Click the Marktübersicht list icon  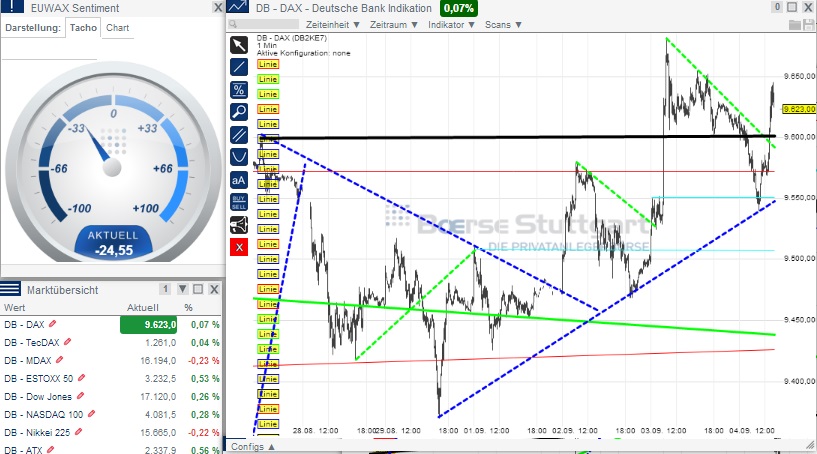(x=10, y=289)
